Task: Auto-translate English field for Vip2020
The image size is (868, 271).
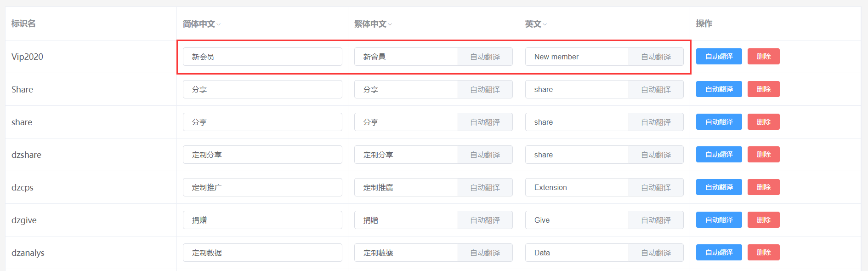Action: (x=656, y=57)
